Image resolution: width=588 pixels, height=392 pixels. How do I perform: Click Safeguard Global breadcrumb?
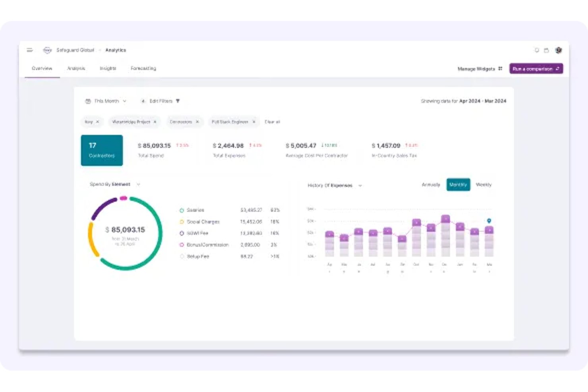75,50
